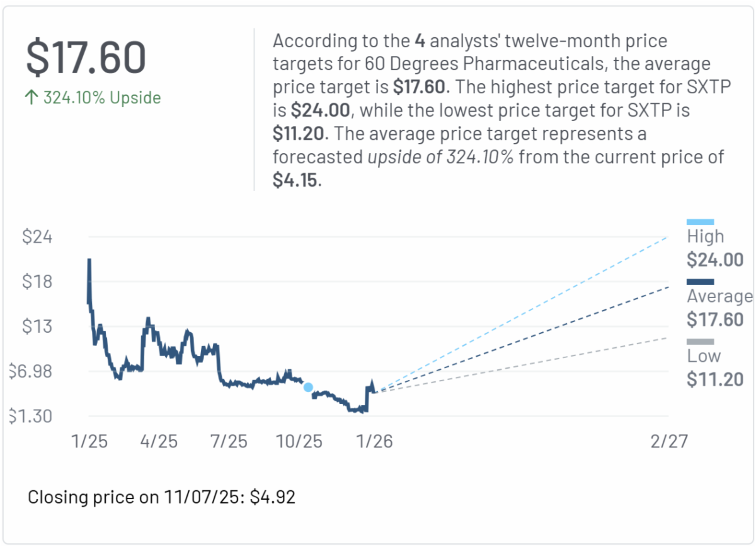Click the 2/27 x-axis date label
The height and width of the screenshot is (547, 756).
(x=669, y=441)
